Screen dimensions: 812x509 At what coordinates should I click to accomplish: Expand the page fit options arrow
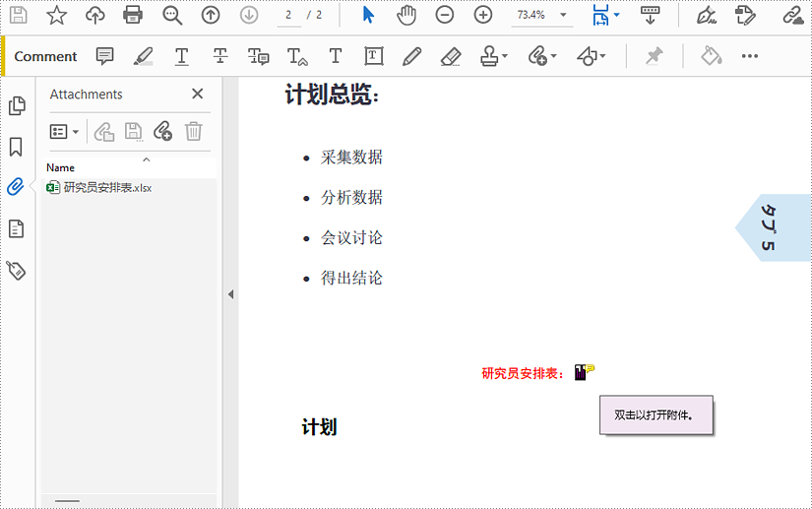[616, 15]
